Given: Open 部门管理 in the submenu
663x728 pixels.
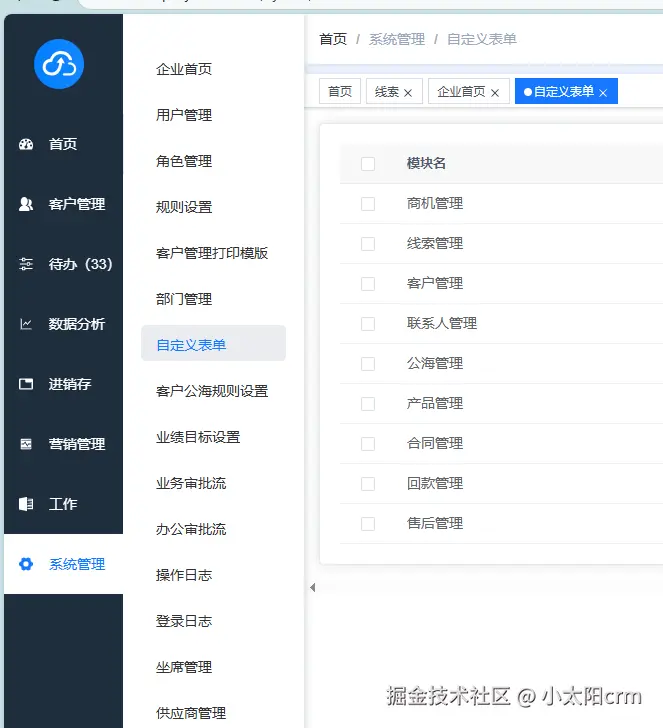Looking at the screenshot, I should pyautogui.click(x=184, y=299).
